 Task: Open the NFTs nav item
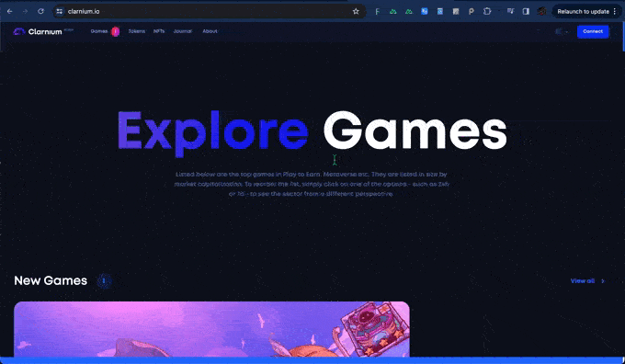(x=159, y=31)
